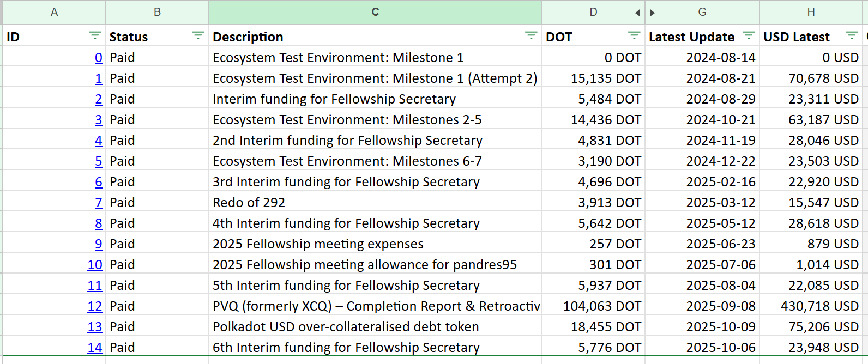Screen dimensions: 868x364
Task: Select the 104,063 DOT cell
Action: 593,306
